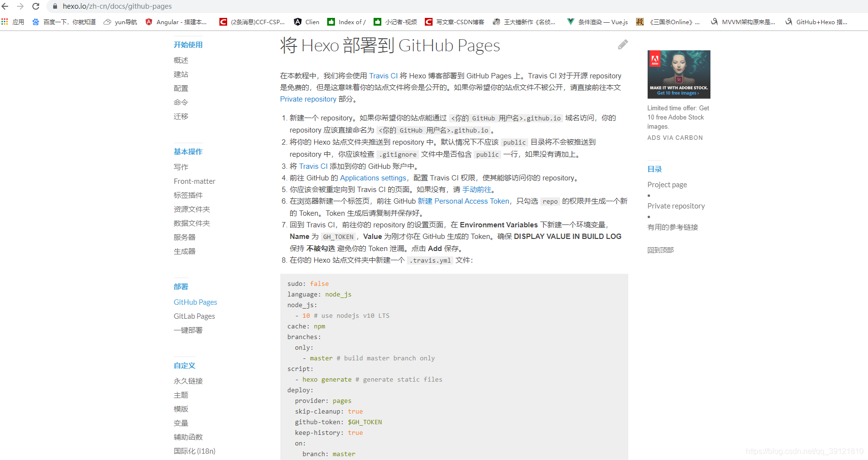Click the page title 将 Hexo 部署到 GitHub Pages
The width and height of the screenshot is (868, 460).
[x=390, y=45]
